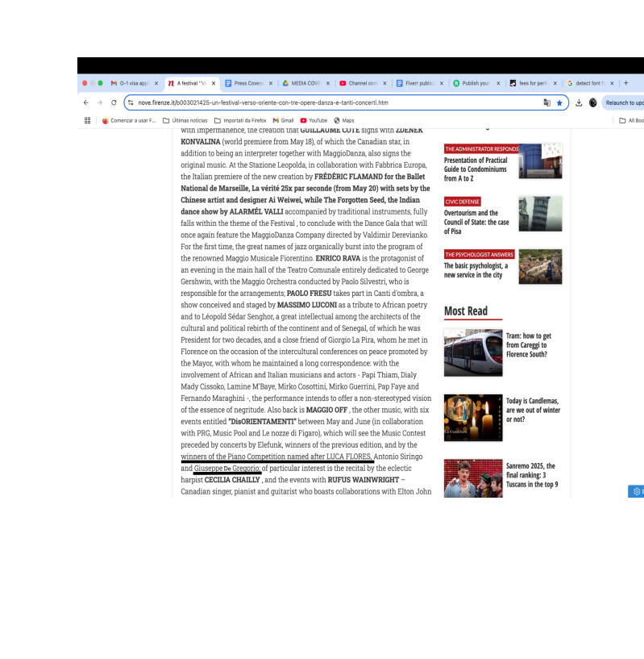Click the bold name ENRICO RAVA

click(338, 258)
